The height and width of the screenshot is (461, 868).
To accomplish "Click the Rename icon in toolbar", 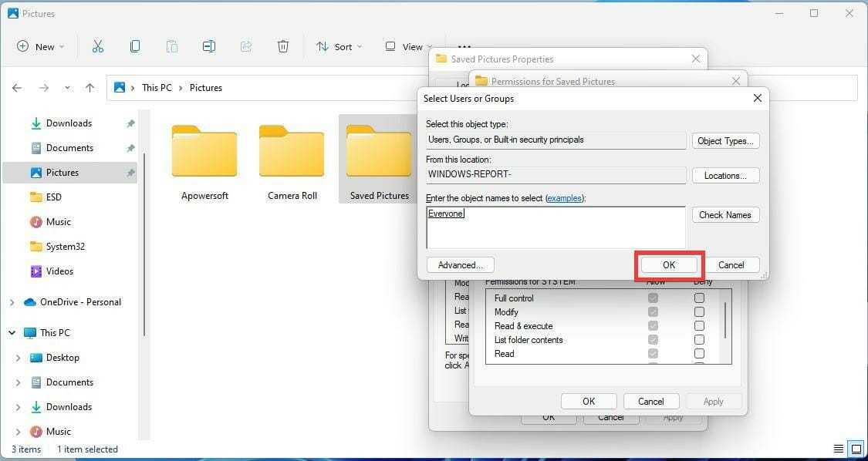I will click(x=209, y=46).
